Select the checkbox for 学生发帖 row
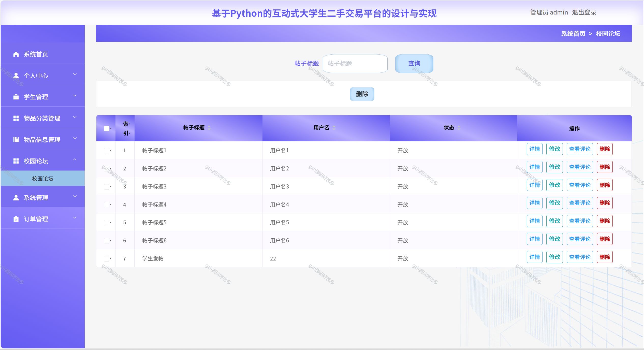Screen dimensions: 644x350 click(107, 259)
